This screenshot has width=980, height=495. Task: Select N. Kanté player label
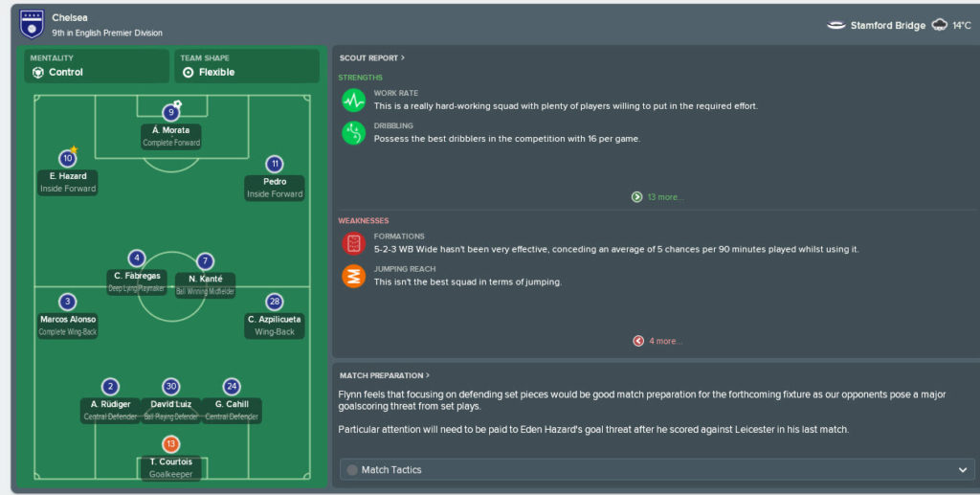point(205,284)
